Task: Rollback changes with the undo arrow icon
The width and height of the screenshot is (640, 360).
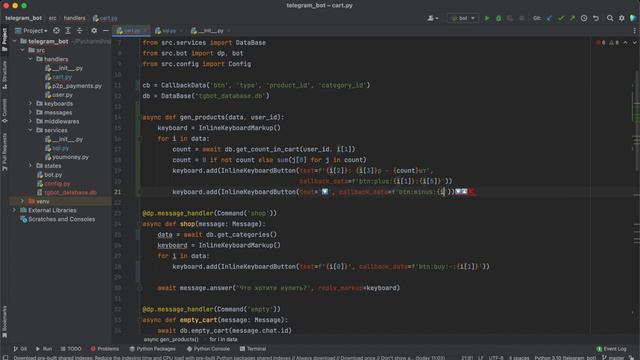Action: coord(596,18)
